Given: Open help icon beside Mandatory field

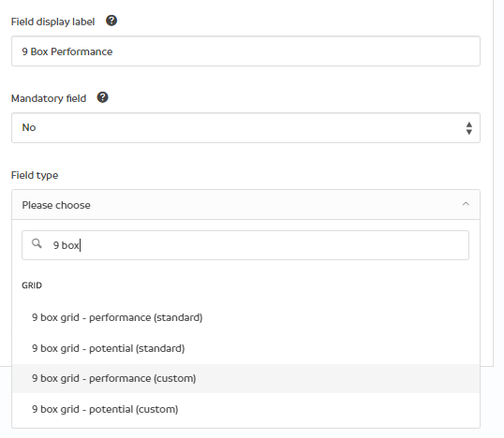Looking at the screenshot, I should (102, 97).
